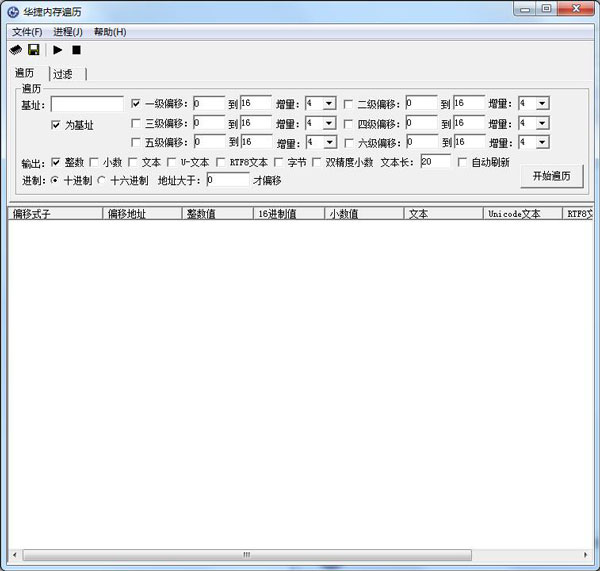
Task: Enable the 六级偏移 checkbox
Action: [x=349, y=143]
